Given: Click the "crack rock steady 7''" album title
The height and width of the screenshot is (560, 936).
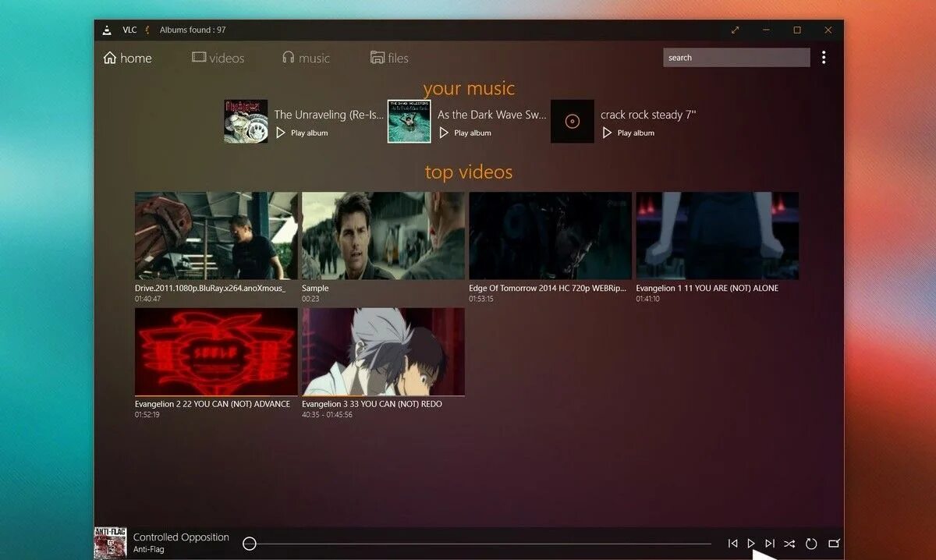Looking at the screenshot, I should click(648, 115).
